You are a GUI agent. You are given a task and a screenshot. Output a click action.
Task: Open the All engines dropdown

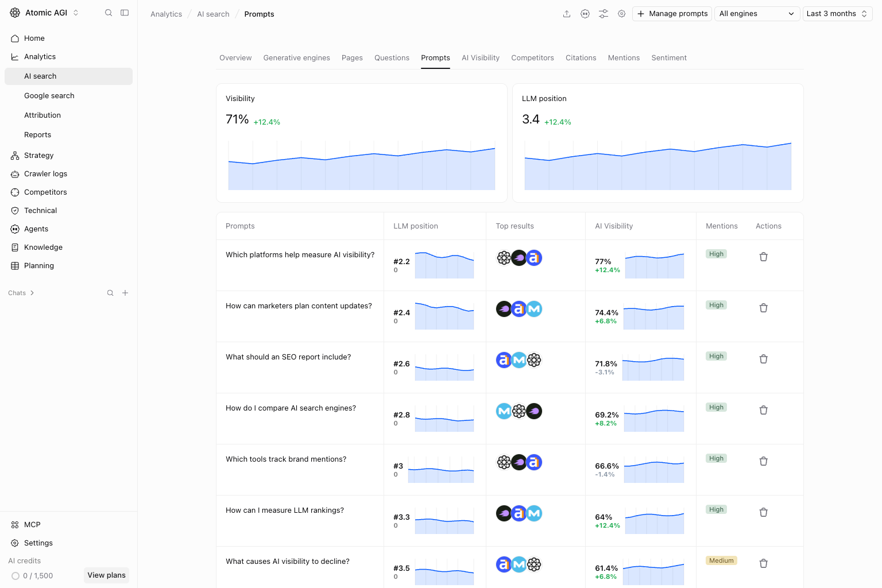(757, 14)
